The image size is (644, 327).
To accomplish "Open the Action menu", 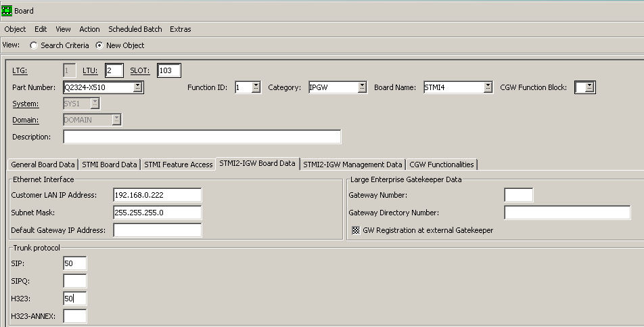I will (x=89, y=29).
